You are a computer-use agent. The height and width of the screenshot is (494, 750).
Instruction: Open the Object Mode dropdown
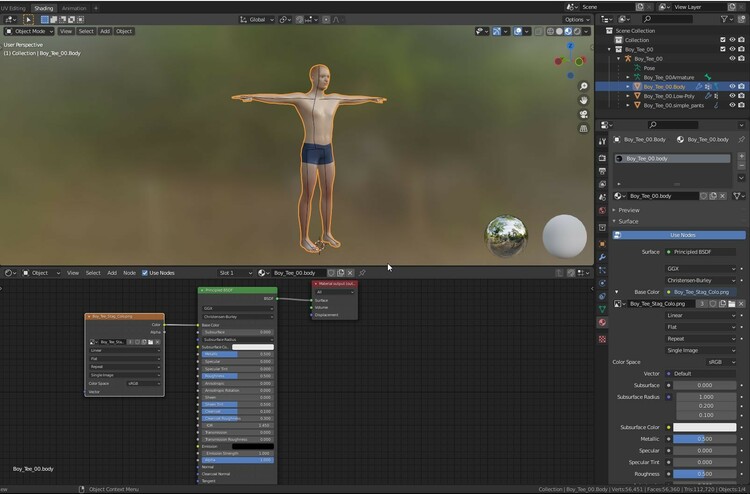28,31
